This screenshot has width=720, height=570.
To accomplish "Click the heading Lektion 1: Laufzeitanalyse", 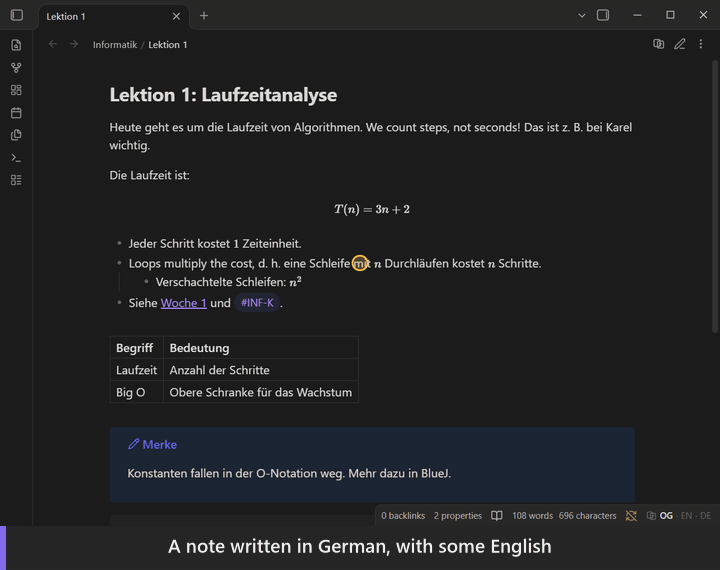I will click(223, 95).
